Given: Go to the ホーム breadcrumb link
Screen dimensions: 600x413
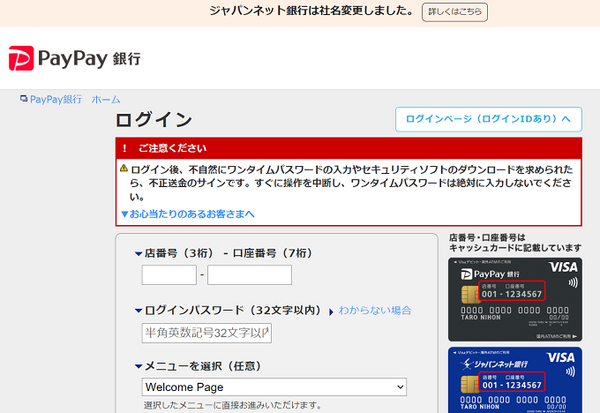Looking at the screenshot, I should pyautogui.click(x=106, y=100).
